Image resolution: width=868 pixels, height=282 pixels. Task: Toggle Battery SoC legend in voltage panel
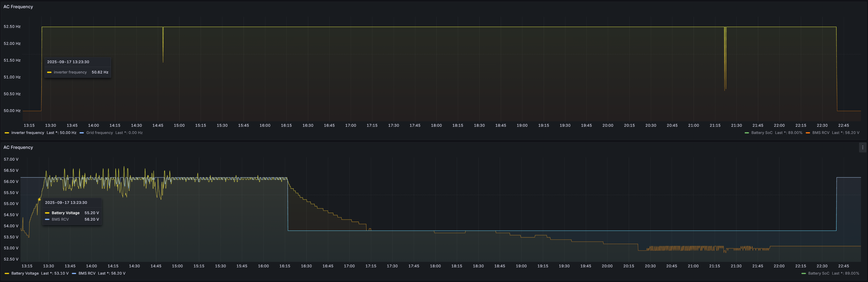coord(818,274)
